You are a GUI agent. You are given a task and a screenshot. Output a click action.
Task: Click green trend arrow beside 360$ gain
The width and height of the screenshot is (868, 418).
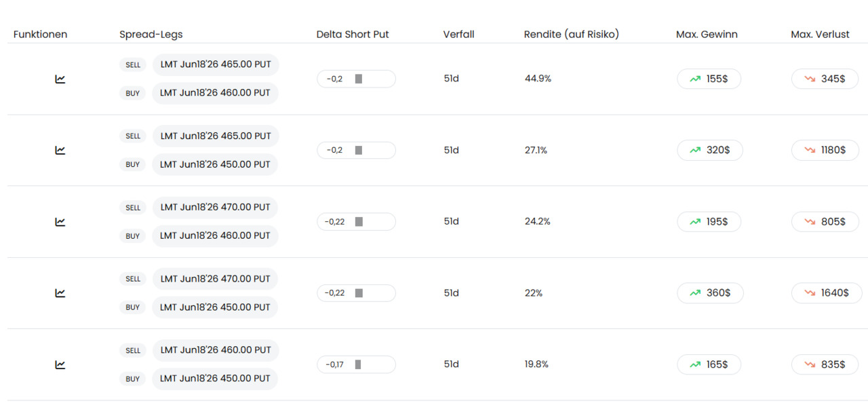(695, 293)
